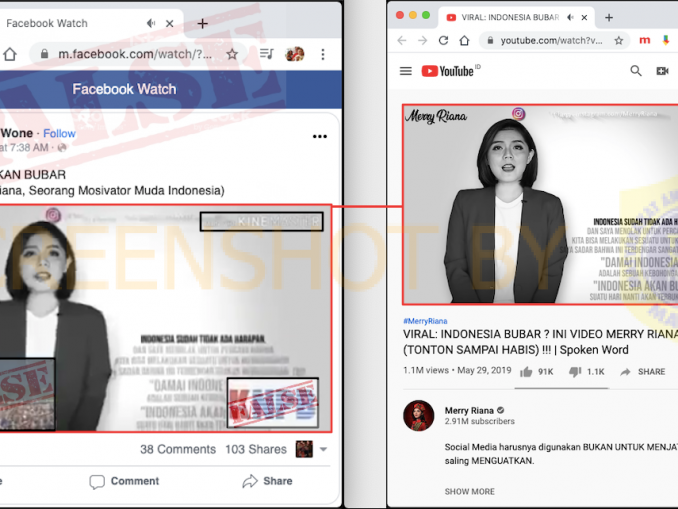
Task: Open a new tab in YouTube window
Action: tap(609, 17)
